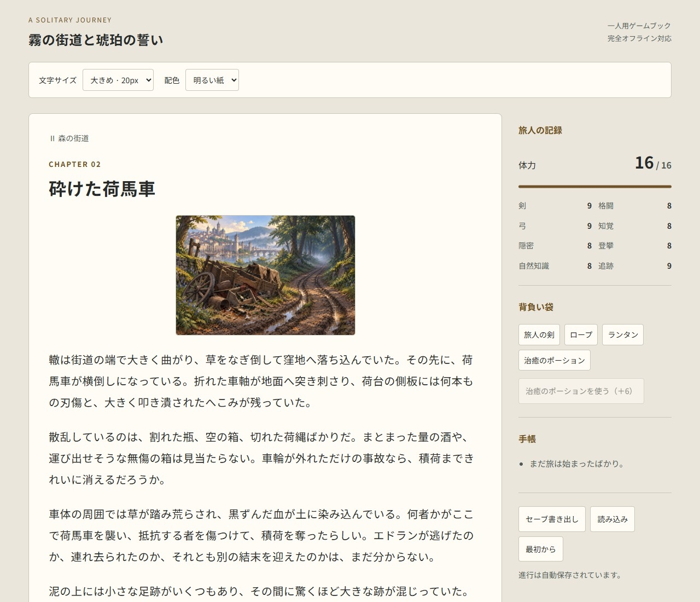
Task: Click the 追跡 skill stat
Action: click(635, 266)
